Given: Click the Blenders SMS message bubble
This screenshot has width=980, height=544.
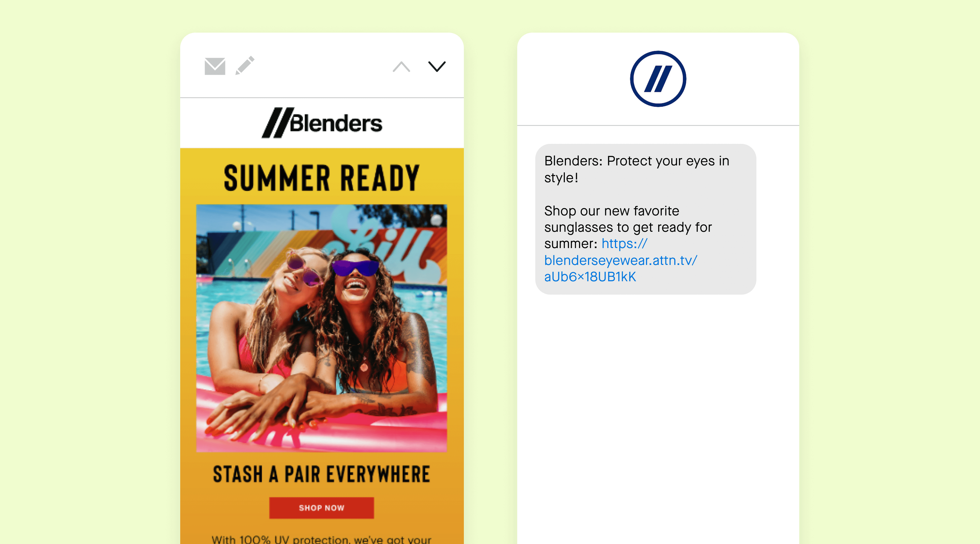Looking at the screenshot, I should [x=646, y=219].
